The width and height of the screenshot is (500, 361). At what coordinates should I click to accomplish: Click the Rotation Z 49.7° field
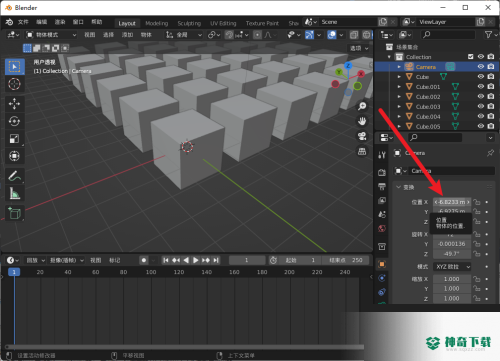pos(452,254)
